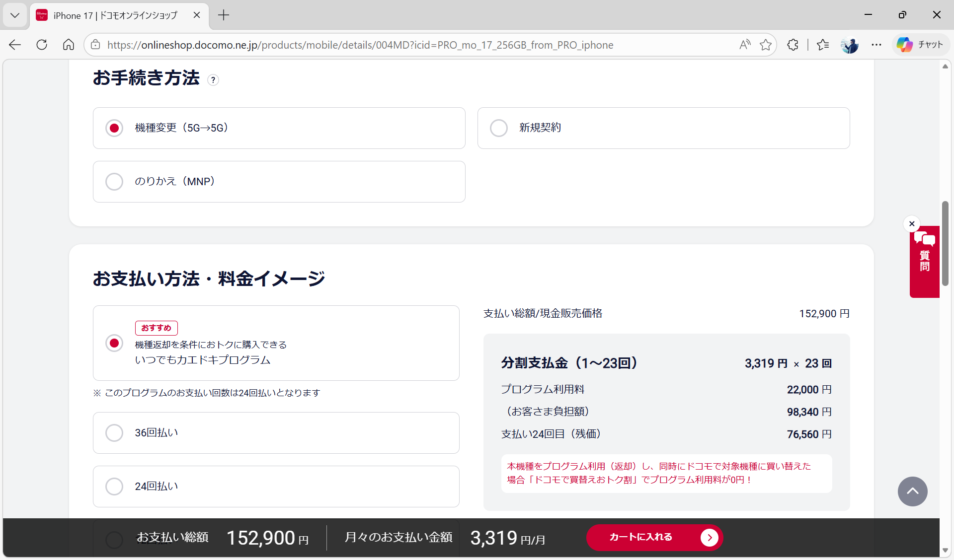Dismiss the 質問 widget with the X
This screenshot has height=560, width=954.
tap(912, 223)
